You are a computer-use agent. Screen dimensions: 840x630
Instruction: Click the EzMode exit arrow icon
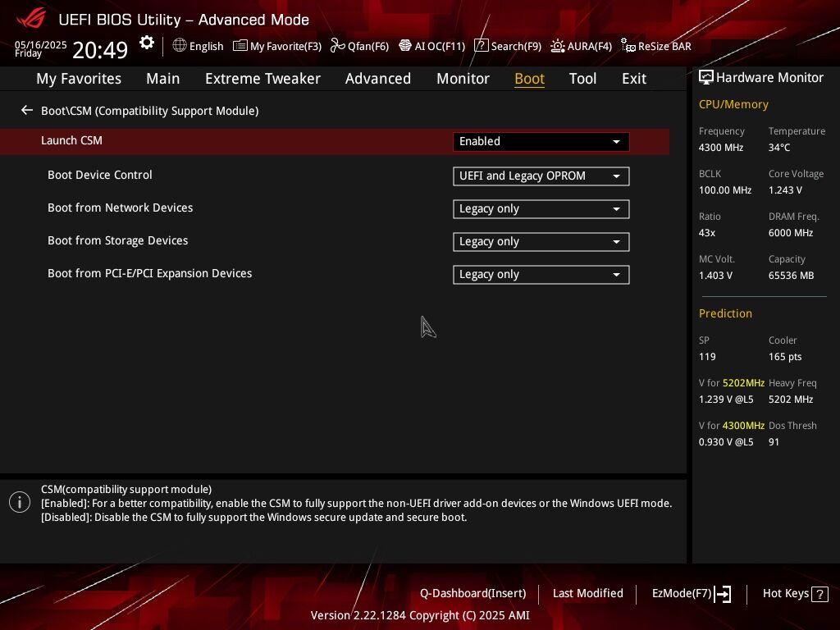[x=724, y=594]
